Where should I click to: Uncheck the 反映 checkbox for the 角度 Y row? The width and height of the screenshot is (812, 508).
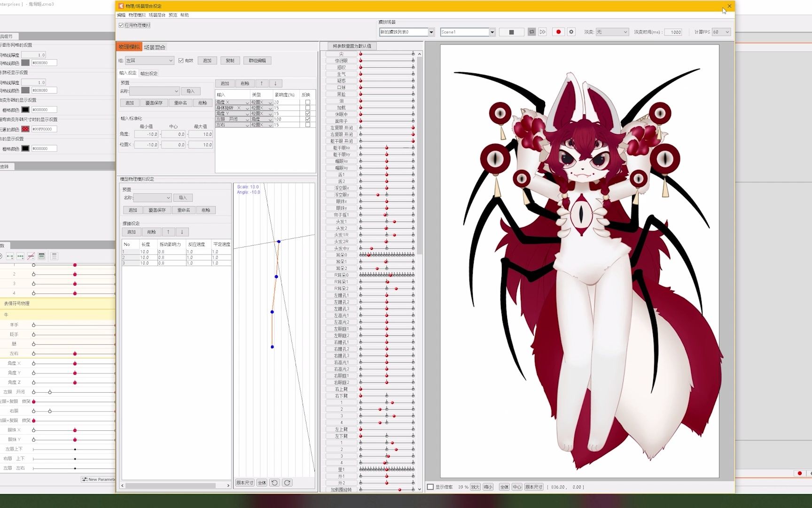coord(308,113)
